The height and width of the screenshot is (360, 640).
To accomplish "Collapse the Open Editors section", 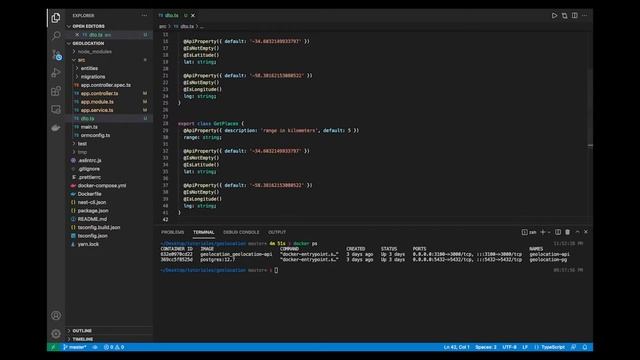I will click(89, 26).
